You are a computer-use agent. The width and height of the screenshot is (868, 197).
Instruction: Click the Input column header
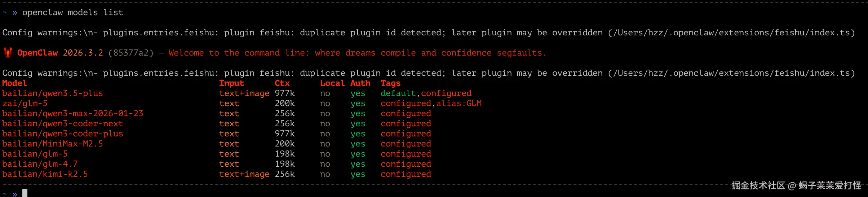pyautogui.click(x=231, y=83)
